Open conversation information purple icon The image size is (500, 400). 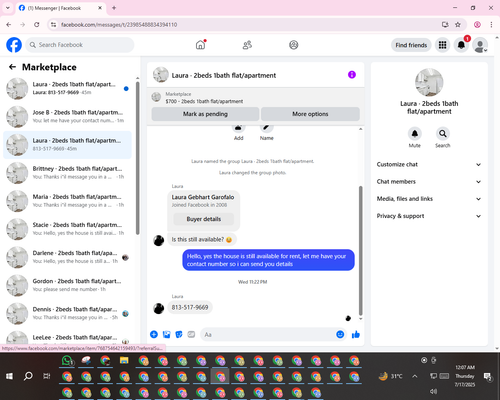352,75
